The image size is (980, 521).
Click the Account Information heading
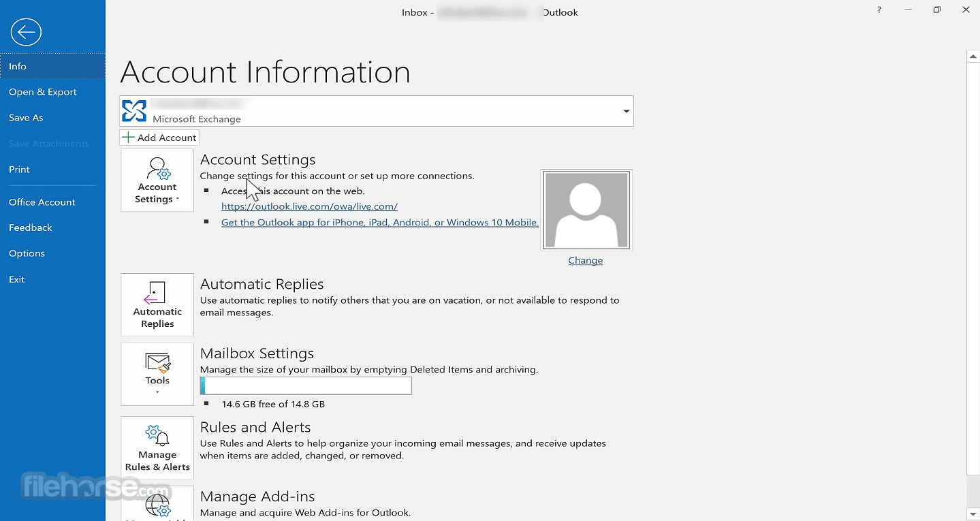click(265, 72)
